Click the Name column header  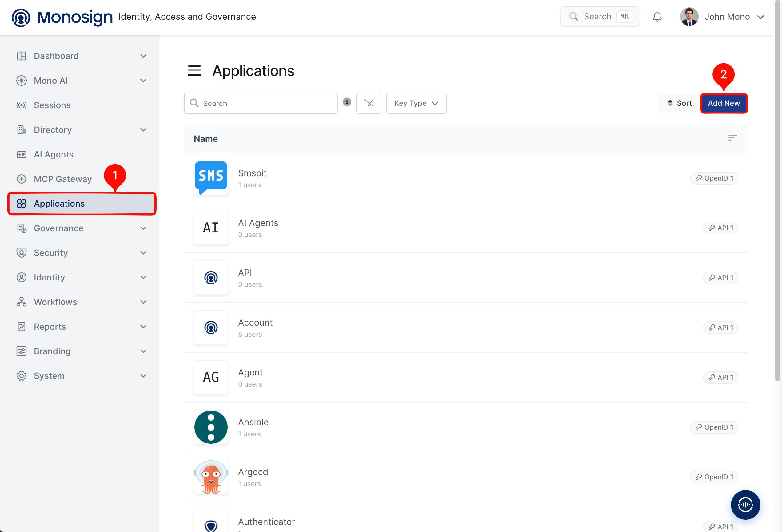(205, 139)
